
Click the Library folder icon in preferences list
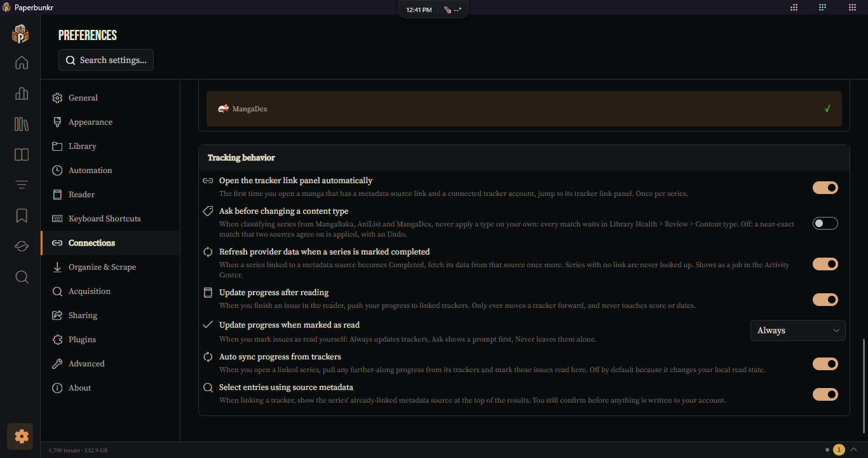point(57,146)
